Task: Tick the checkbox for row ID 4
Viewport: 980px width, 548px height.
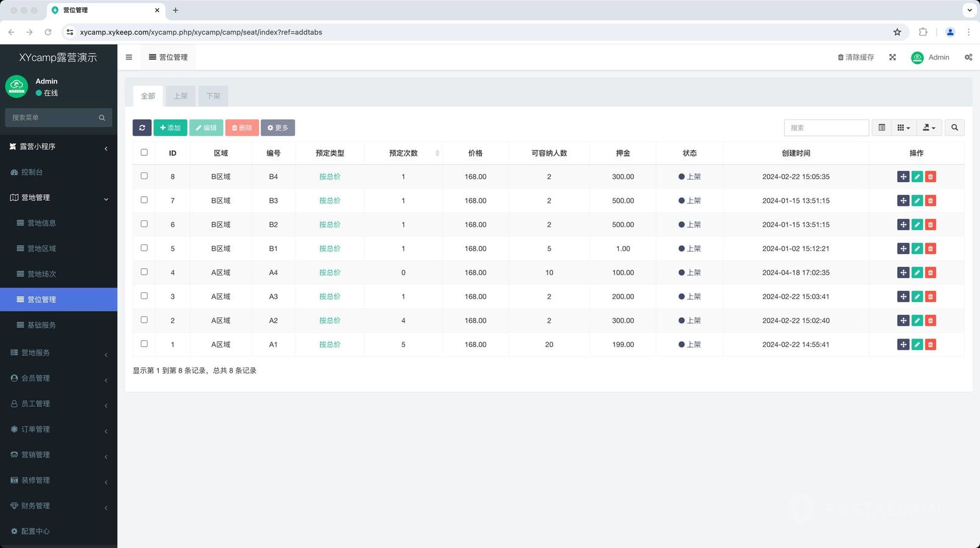Action: click(144, 272)
